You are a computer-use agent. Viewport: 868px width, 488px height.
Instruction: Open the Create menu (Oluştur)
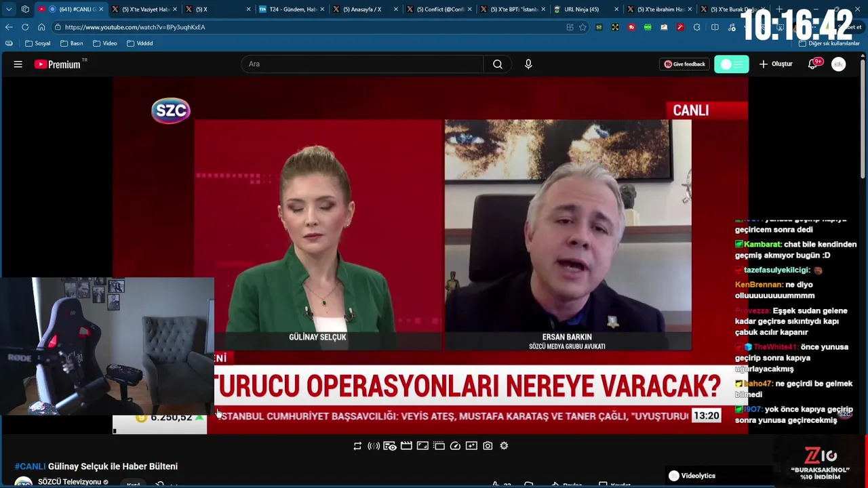(x=776, y=64)
